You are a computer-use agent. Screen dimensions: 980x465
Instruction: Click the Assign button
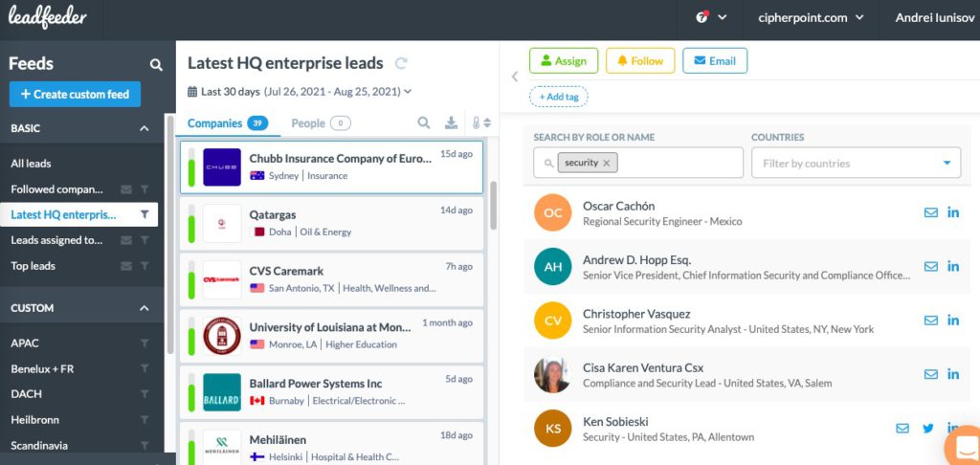click(564, 60)
